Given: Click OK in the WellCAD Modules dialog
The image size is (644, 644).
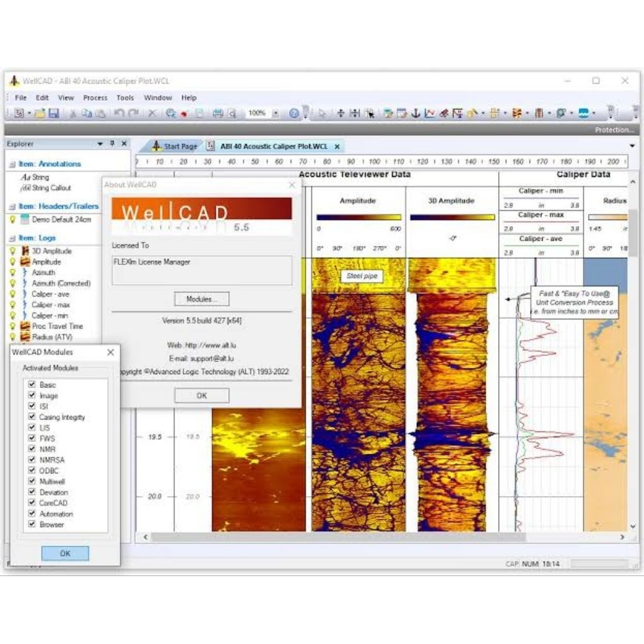Looking at the screenshot, I should pos(65,553).
